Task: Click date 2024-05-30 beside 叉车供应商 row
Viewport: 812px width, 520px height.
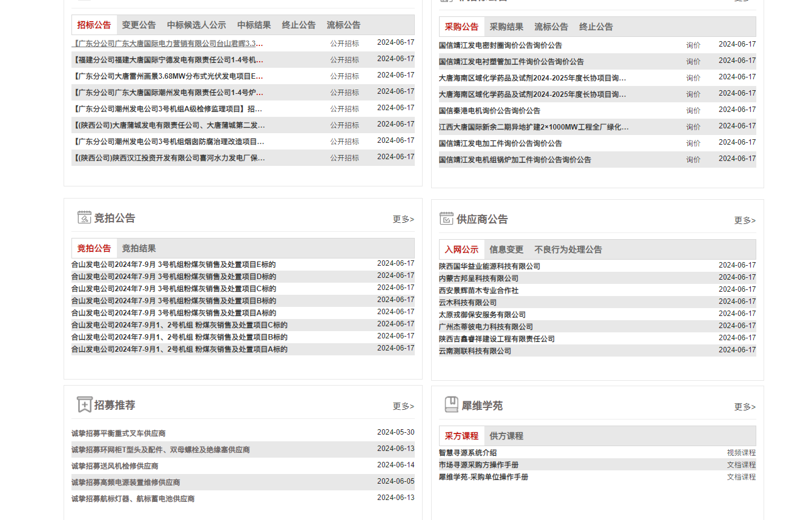Action: [x=396, y=432]
